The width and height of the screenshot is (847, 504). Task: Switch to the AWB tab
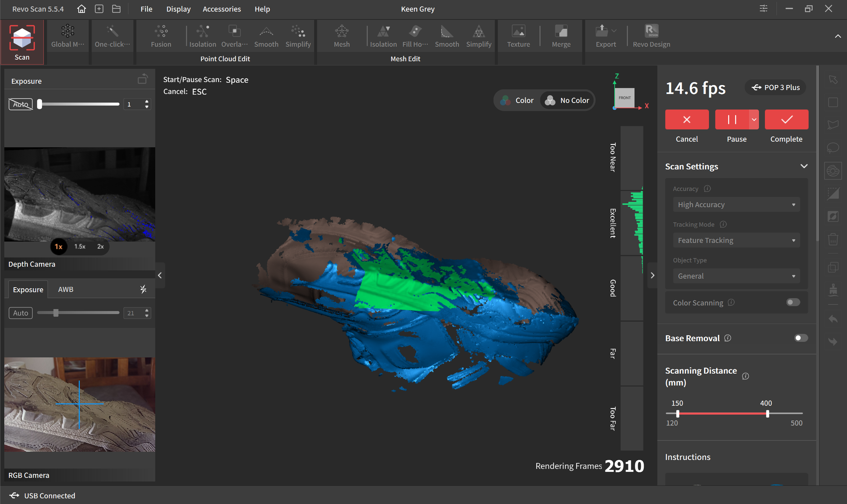point(65,289)
